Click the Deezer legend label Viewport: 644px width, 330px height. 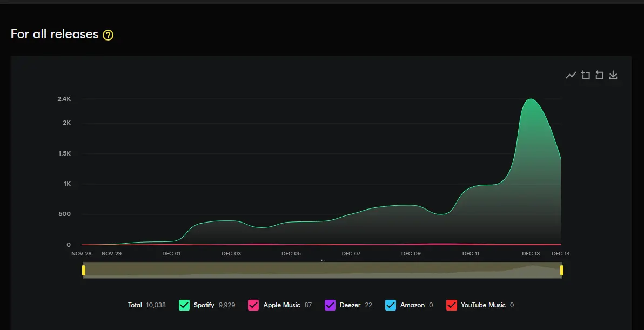point(350,305)
